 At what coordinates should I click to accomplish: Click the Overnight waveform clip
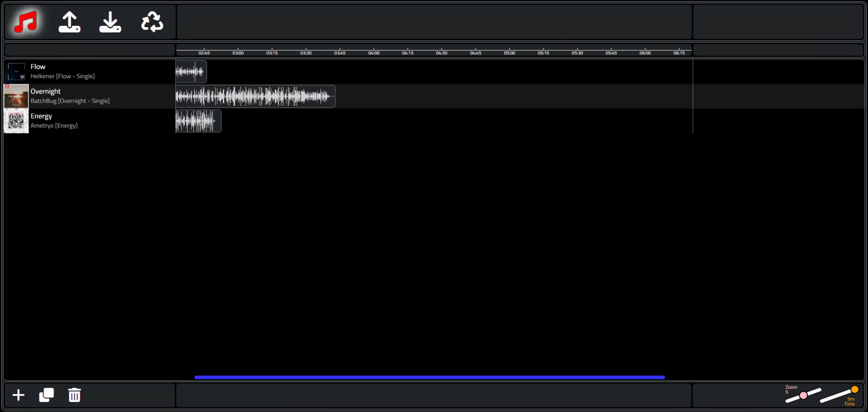(x=255, y=96)
